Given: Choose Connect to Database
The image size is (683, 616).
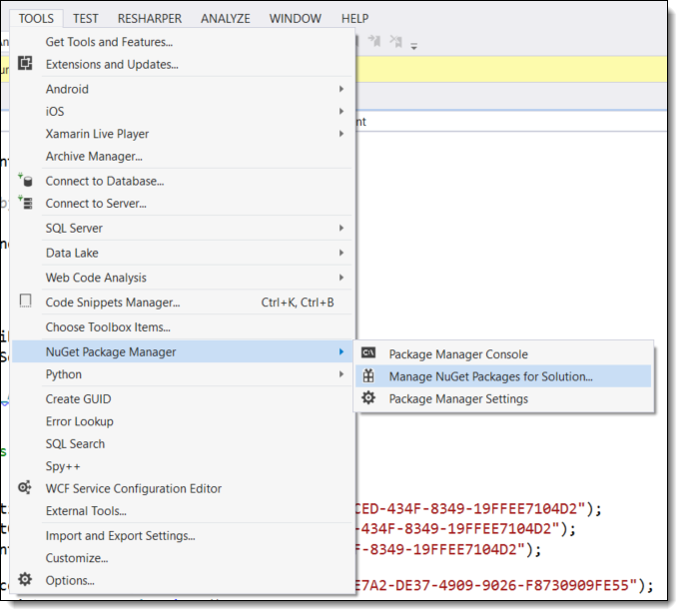Looking at the screenshot, I should pos(182,181).
